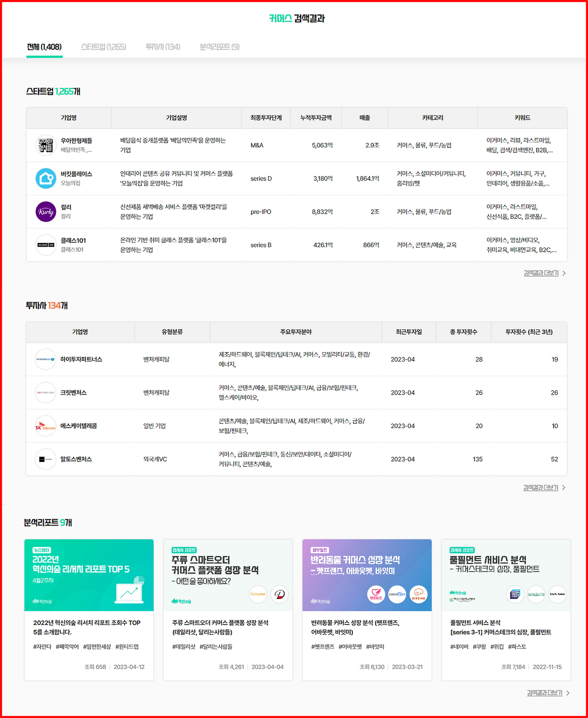Open the 2022년 혁신의숲 리서치 리포트 thumbnail

tap(89, 575)
